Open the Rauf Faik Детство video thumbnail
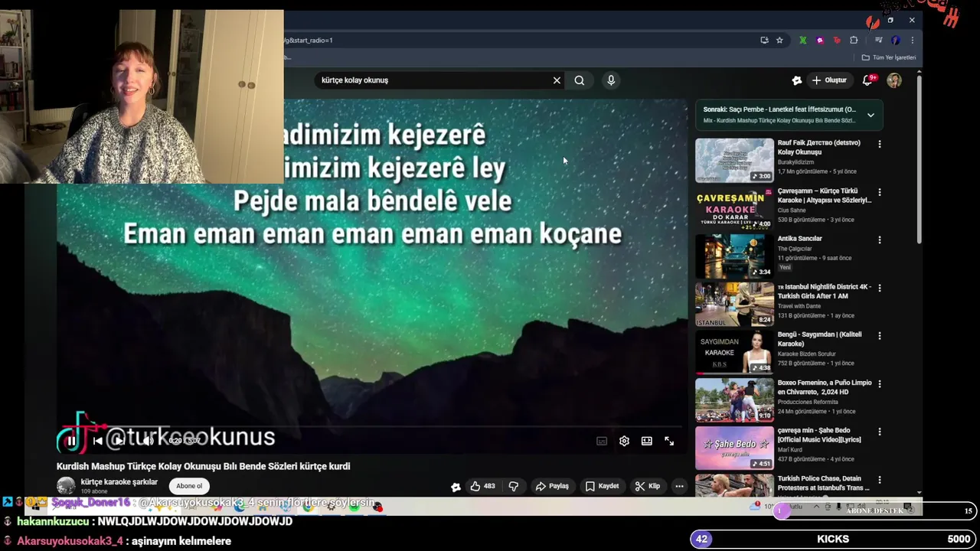 point(734,160)
